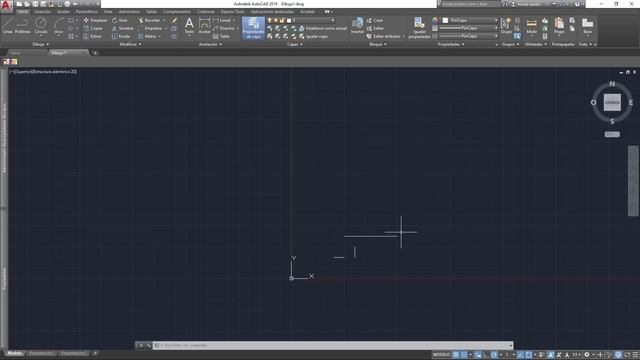Toggle 2D object snap in status bar
This screenshot has width=640, height=360.
click(529, 355)
